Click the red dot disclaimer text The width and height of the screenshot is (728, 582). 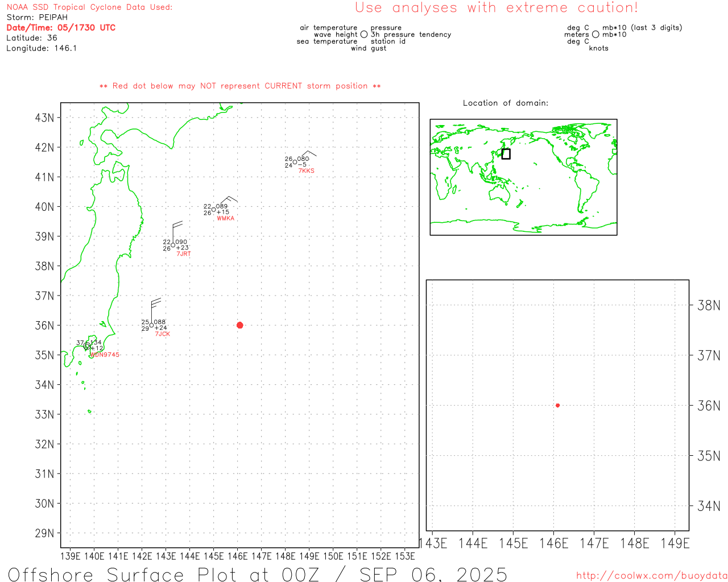point(240,86)
